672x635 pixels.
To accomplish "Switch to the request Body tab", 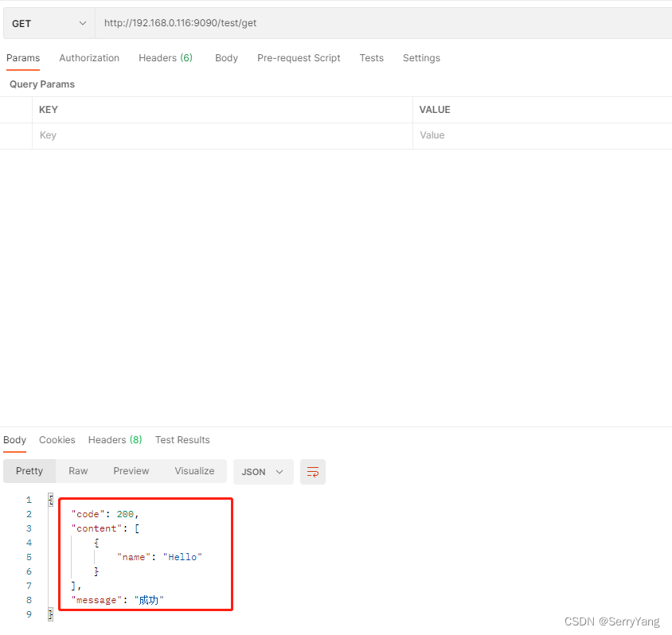I will click(x=226, y=58).
